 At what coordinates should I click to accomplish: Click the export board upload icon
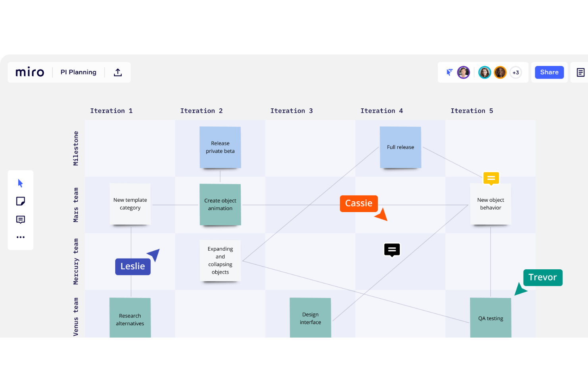[118, 72]
